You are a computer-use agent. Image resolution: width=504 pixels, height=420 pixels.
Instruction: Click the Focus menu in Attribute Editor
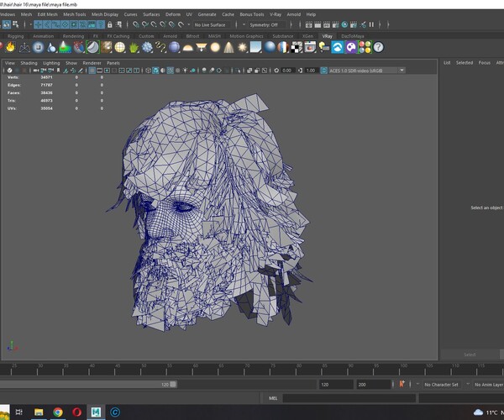pos(485,63)
